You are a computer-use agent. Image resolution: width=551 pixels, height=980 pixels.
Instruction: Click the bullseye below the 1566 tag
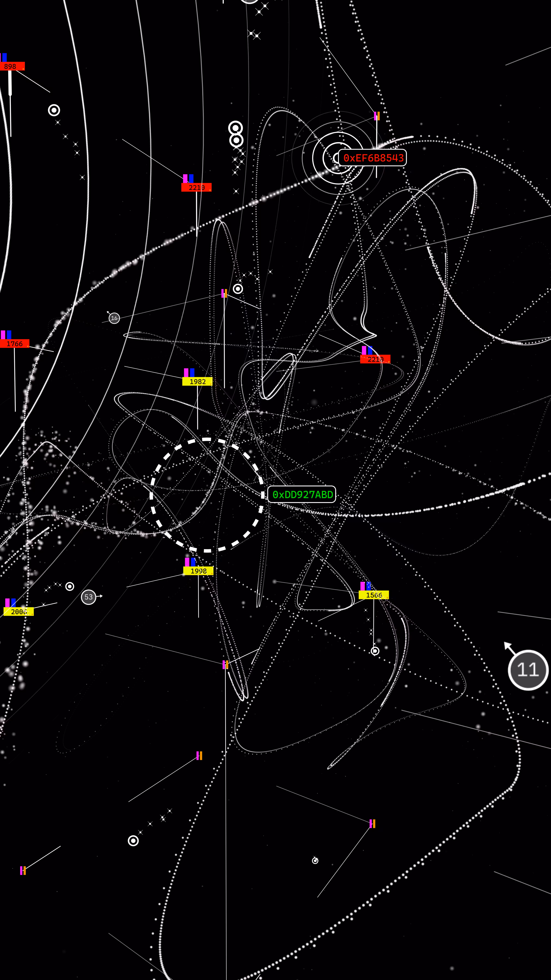click(375, 651)
